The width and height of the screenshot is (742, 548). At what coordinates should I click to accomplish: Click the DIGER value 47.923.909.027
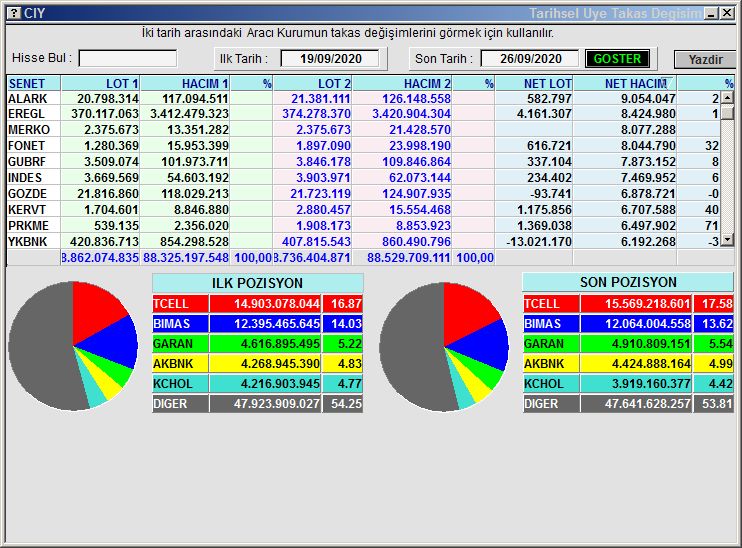pos(277,404)
